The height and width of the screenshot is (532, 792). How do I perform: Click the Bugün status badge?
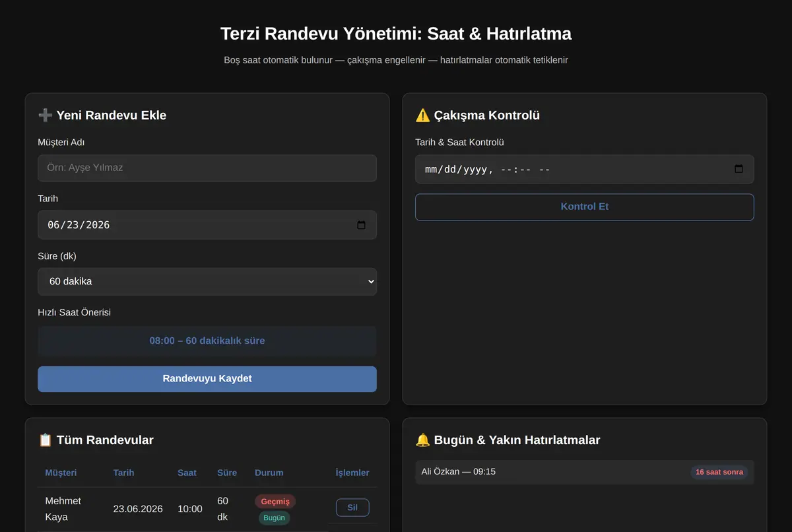point(274,517)
